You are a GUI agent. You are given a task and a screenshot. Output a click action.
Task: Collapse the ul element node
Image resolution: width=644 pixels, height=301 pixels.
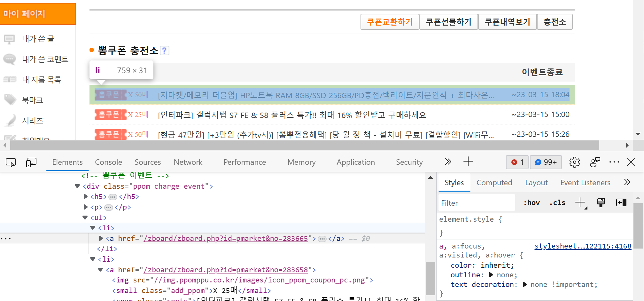(x=85, y=218)
